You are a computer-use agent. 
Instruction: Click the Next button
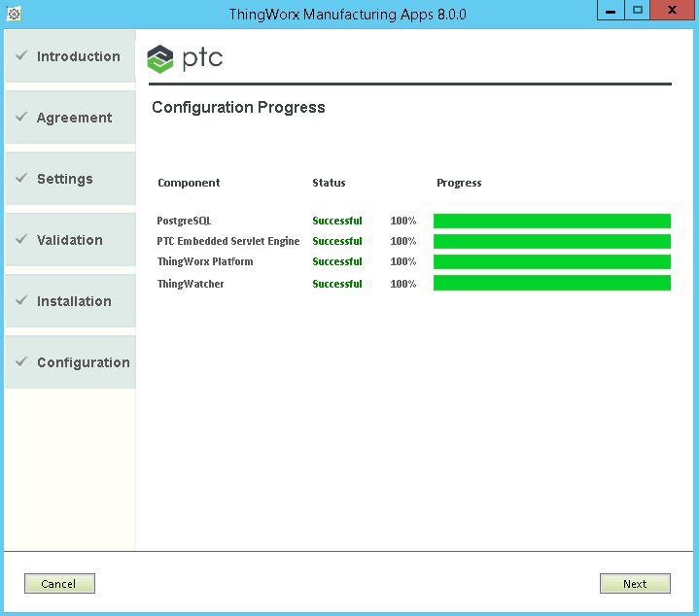click(x=635, y=584)
